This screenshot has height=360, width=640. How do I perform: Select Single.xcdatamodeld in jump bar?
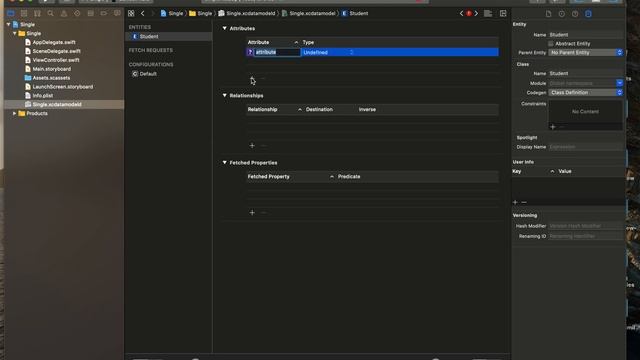click(247, 13)
